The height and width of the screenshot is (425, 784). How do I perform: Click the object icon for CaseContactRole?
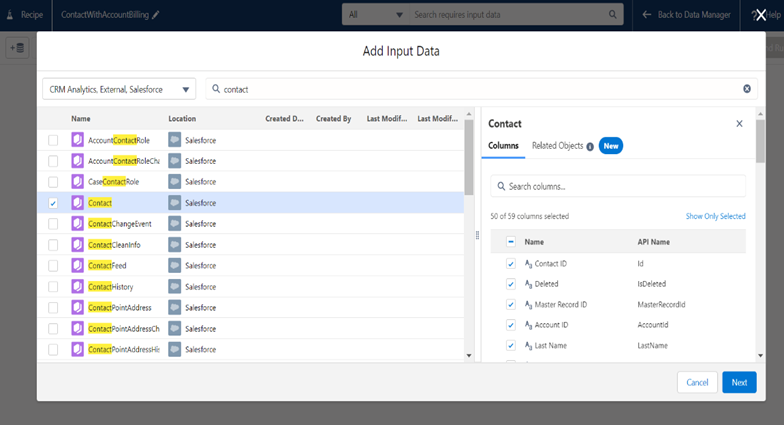tap(78, 182)
